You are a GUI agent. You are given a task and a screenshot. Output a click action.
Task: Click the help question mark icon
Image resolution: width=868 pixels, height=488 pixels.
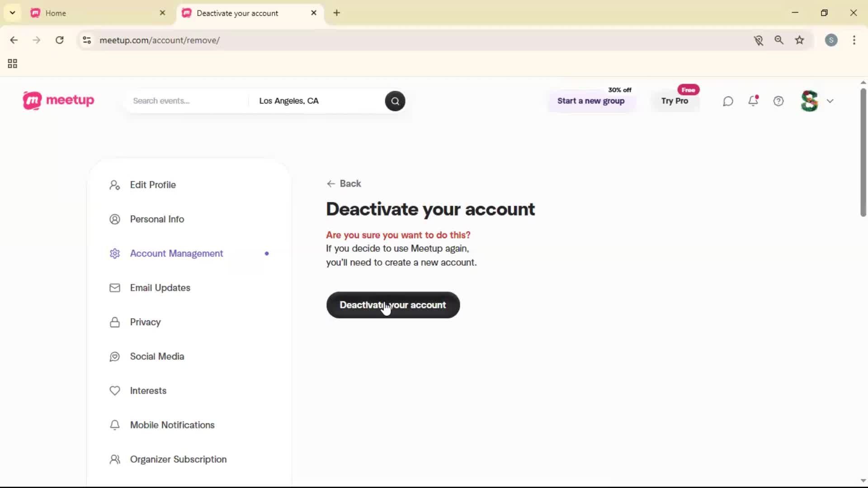point(778,101)
